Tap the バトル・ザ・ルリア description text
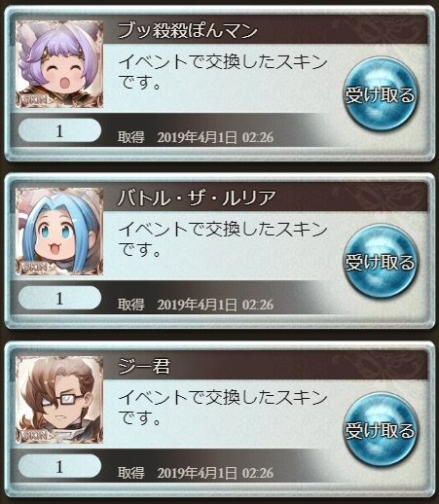Image resolution: width=439 pixels, height=504 pixels. tap(223, 239)
